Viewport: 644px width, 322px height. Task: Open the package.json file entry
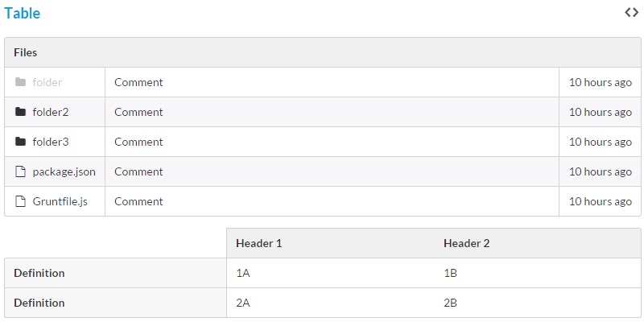[64, 171]
